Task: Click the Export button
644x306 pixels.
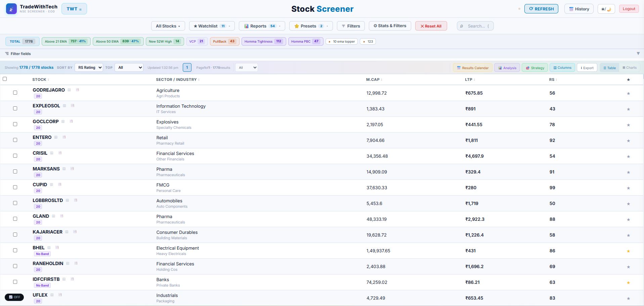Action: (587, 68)
